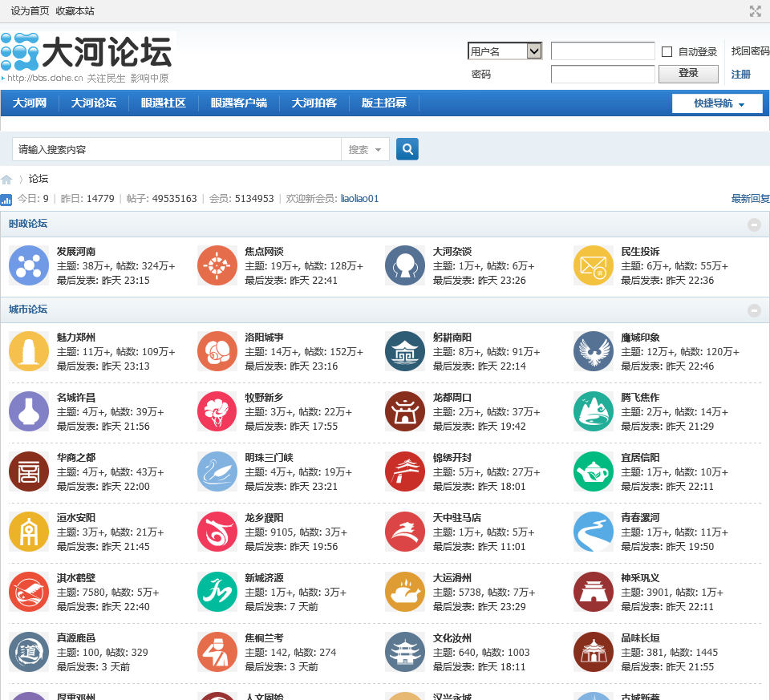Open the 宜居信阳 forum title
Image resolution: width=770 pixels, height=700 pixels.
pos(640,458)
